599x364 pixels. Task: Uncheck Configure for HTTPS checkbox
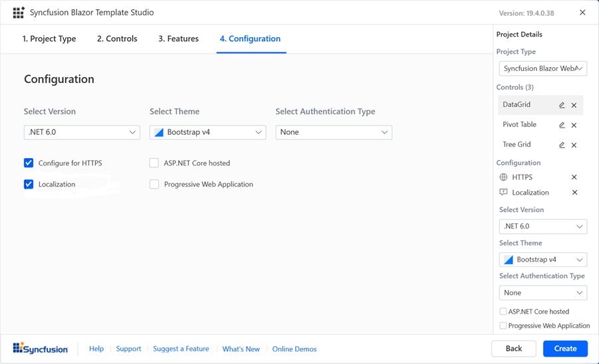(29, 163)
